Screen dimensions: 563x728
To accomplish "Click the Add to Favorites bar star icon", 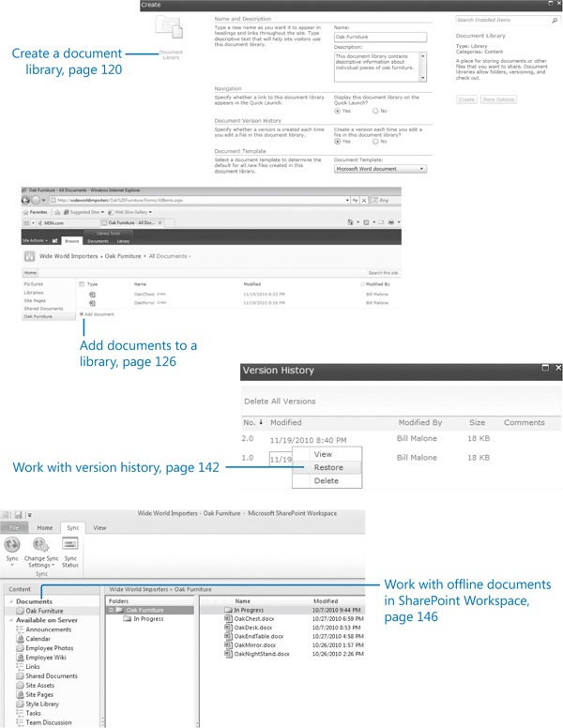I will pyautogui.click(x=57, y=212).
